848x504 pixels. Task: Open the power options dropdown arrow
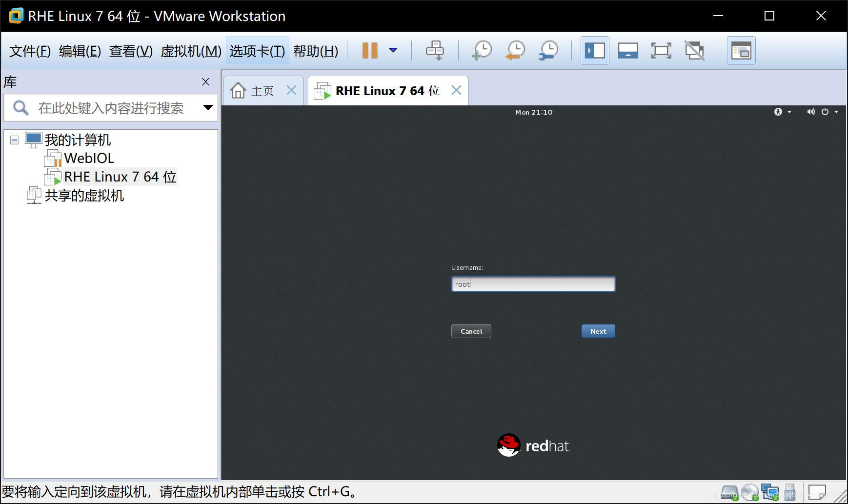tap(393, 50)
